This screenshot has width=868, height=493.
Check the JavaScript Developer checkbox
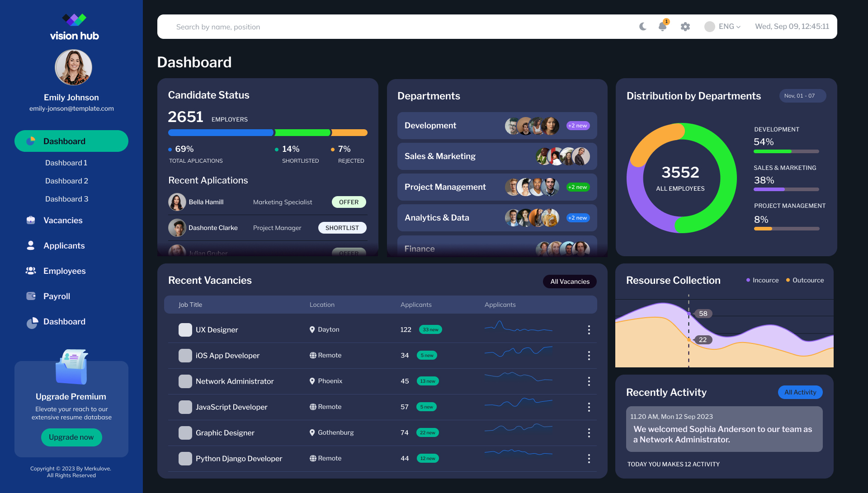pos(185,407)
